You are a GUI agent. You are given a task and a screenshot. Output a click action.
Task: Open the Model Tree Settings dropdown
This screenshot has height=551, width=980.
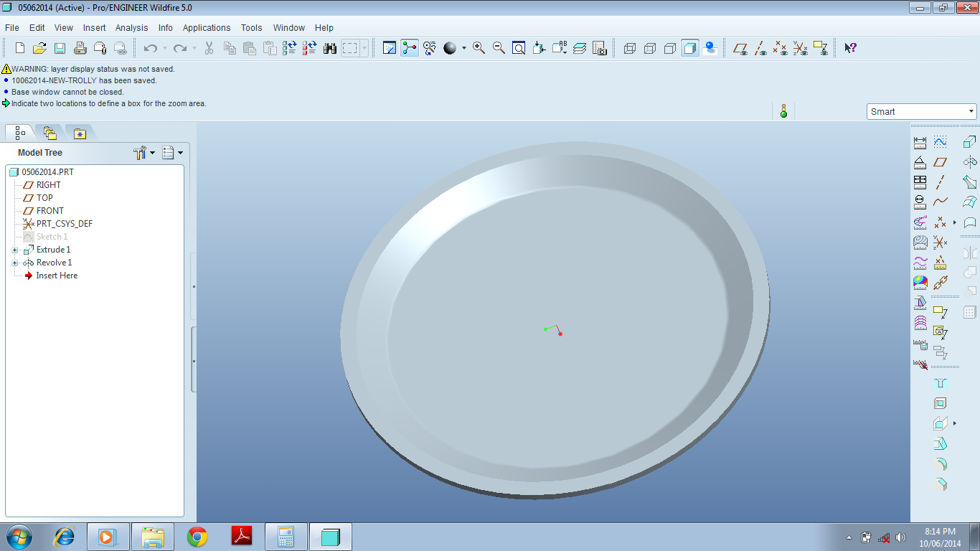click(144, 152)
